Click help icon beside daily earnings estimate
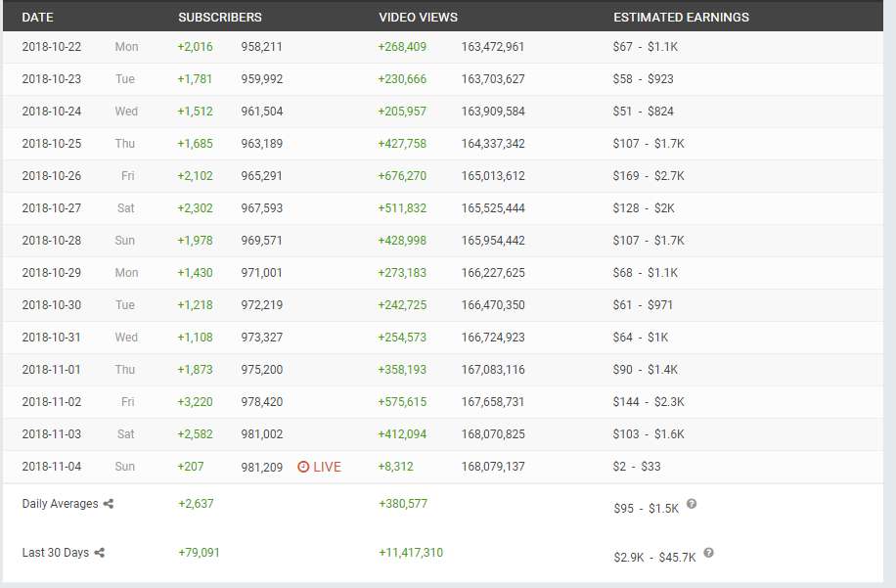 pos(692,504)
